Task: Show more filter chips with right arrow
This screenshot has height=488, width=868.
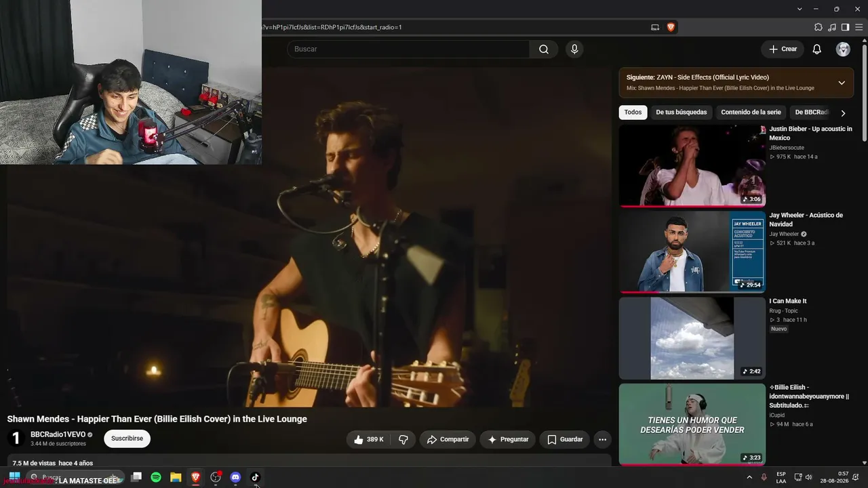Action: coord(843,113)
